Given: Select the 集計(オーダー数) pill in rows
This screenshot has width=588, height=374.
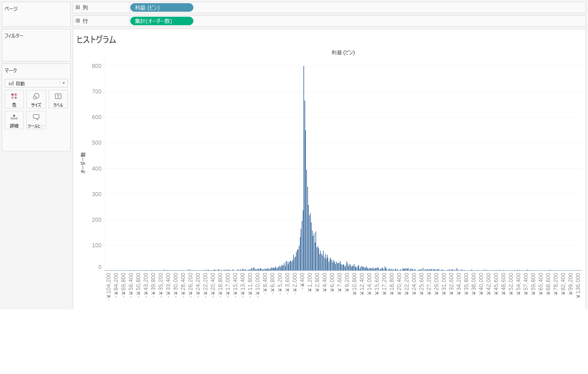Looking at the screenshot, I should [x=161, y=21].
